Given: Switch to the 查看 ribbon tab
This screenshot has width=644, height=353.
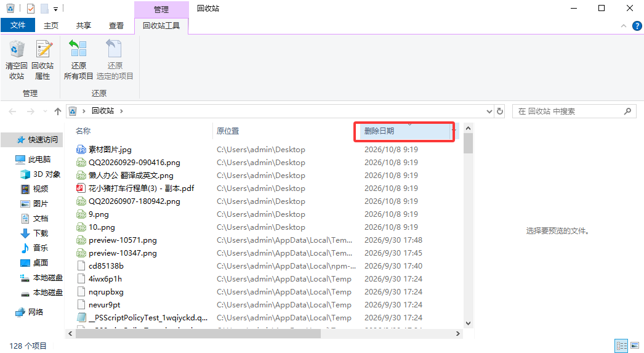Looking at the screenshot, I should tap(116, 25).
